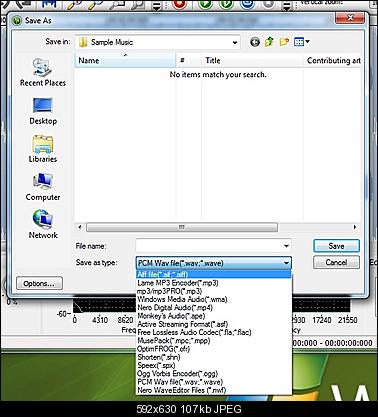Viewport: 378px width, 417px height.
Task: Click the scroll right arrow of file list
Action: coord(355,227)
